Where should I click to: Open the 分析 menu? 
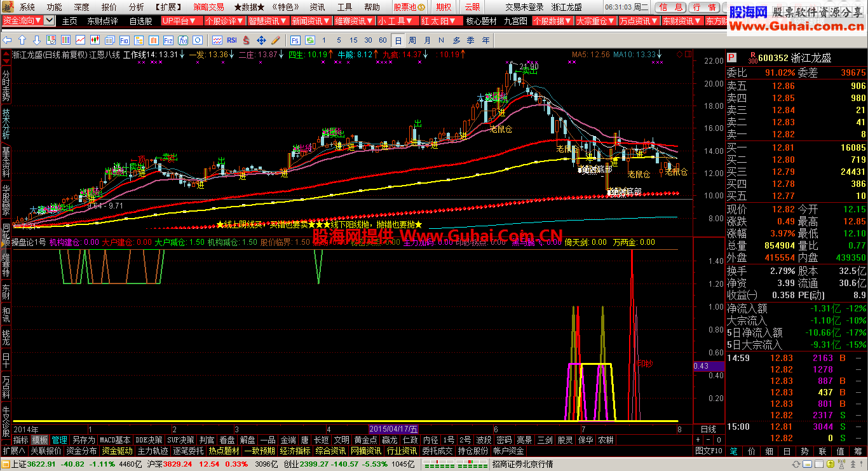click(136, 7)
